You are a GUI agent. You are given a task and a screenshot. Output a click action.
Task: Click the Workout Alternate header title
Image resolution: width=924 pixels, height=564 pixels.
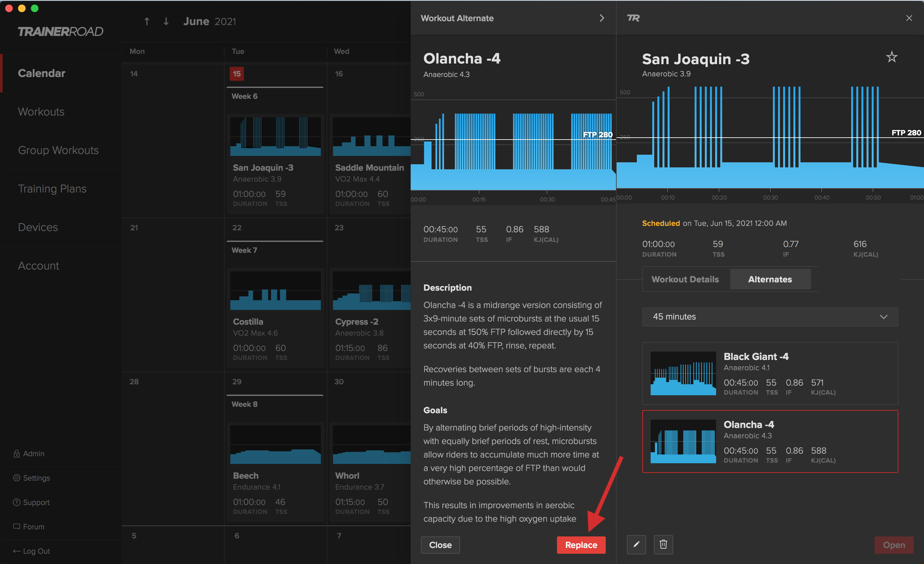pyautogui.click(x=457, y=18)
